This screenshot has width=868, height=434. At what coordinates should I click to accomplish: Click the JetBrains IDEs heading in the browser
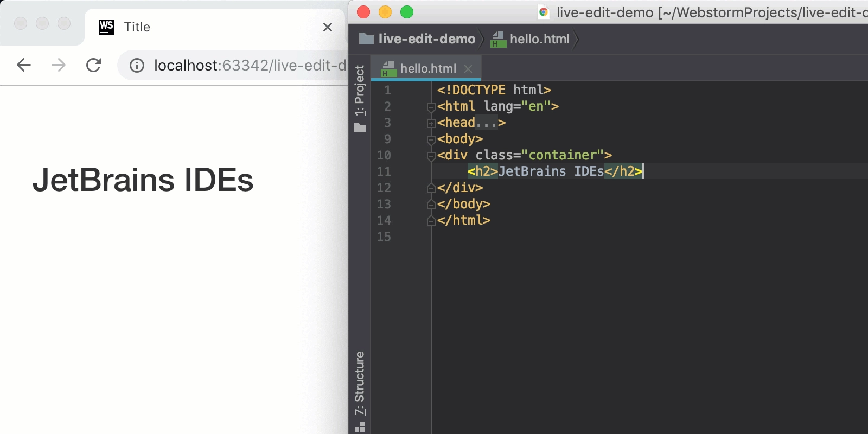tap(143, 180)
